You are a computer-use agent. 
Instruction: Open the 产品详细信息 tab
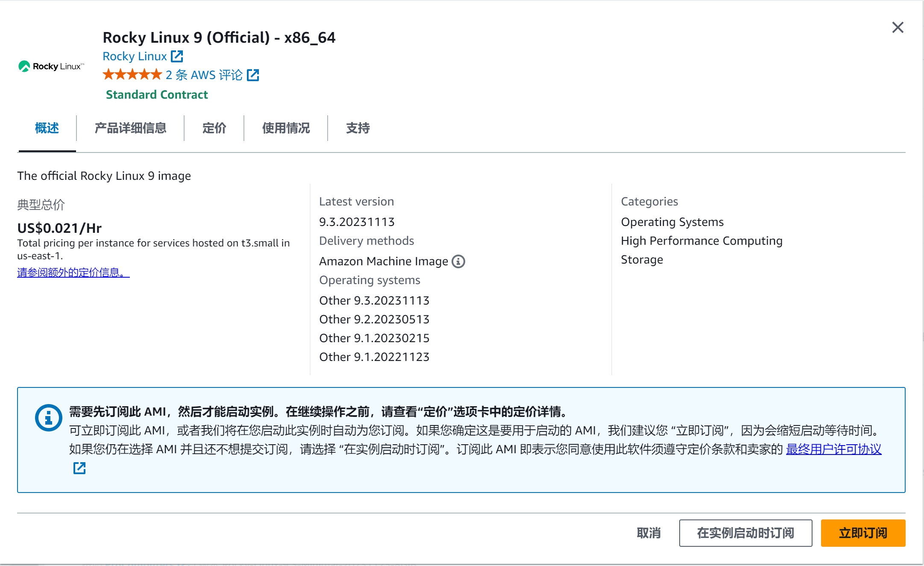(x=130, y=128)
